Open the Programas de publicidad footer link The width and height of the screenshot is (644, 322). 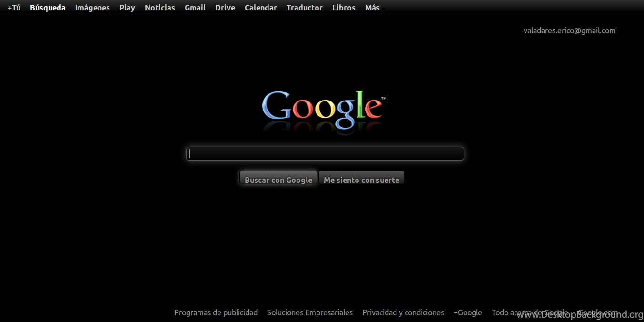[216, 312]
